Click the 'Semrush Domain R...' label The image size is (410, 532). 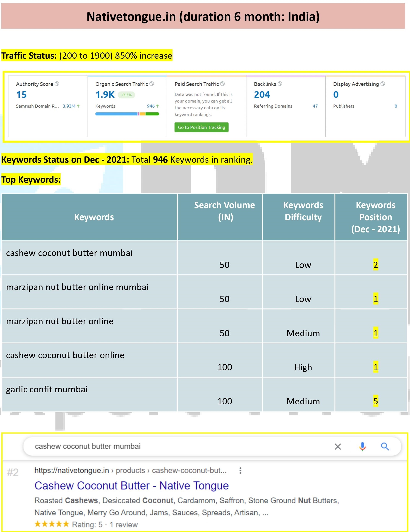tap(38, 106)
